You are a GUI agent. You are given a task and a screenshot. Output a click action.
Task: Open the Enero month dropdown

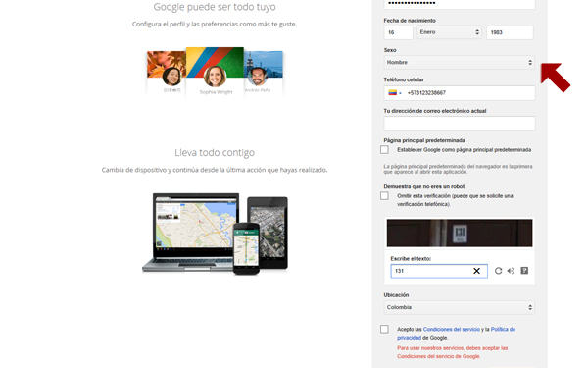click(x=449, y=32)
